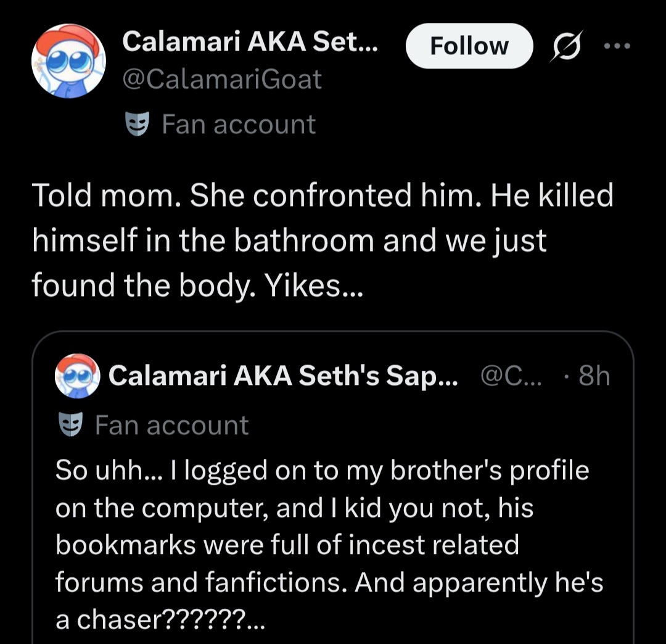Screen dimensions: 666x644
Task: Tap the mask icon beside top Fan account
Action: tap(137, 123)
